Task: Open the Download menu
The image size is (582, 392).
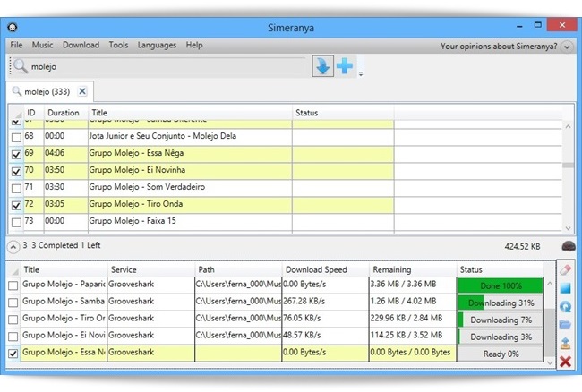Action: [81, 45]
